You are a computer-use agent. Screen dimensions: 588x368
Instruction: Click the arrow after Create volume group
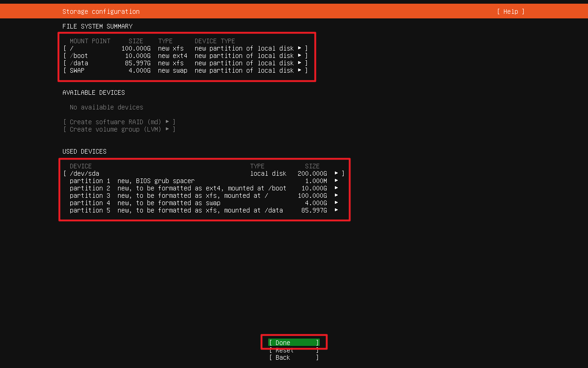point(167,129)
